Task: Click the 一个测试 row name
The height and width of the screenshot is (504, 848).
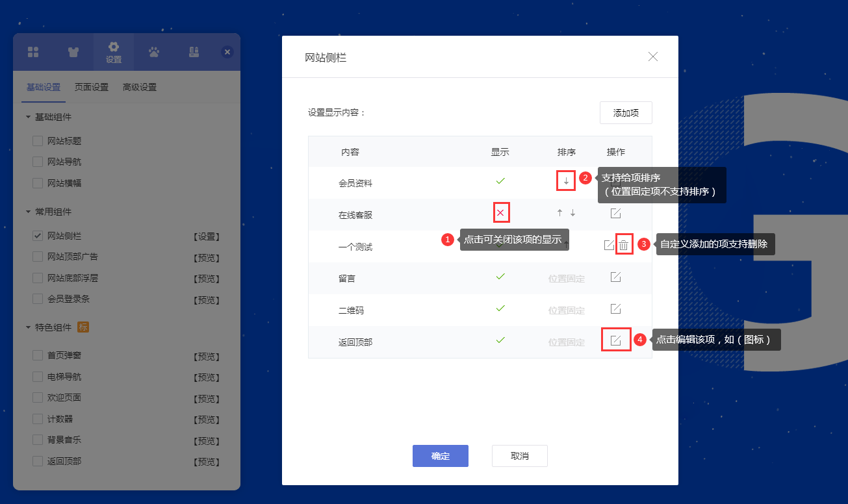Action: 355,247
